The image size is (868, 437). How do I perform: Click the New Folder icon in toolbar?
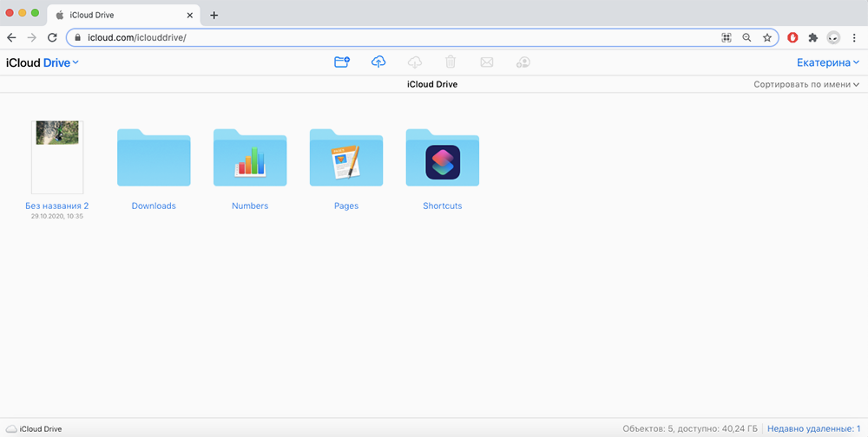(342, 62)
